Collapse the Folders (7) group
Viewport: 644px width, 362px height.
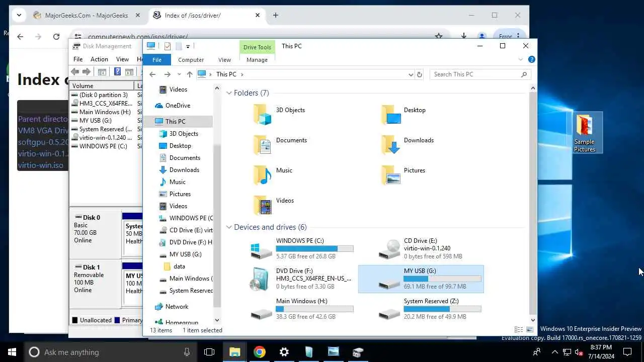(229, 93)
